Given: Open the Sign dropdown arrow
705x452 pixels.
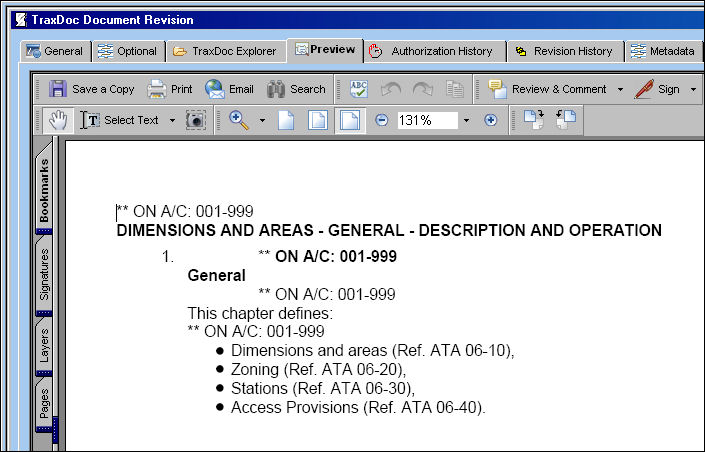Looking at the screenshot, I should tap(693, 90).
